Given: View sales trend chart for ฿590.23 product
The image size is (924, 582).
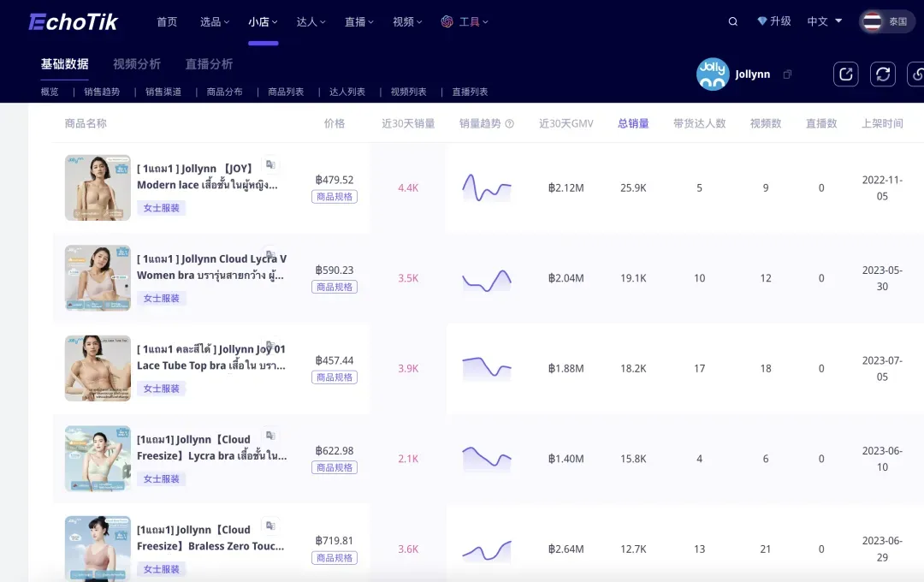Looking at the screenshot, I should [487, 278].
